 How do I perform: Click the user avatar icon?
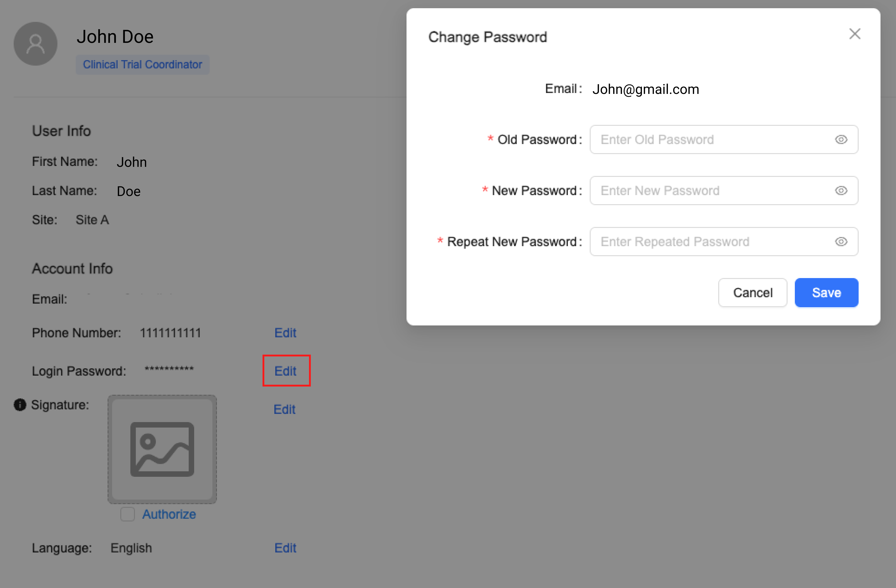point(35,44)
